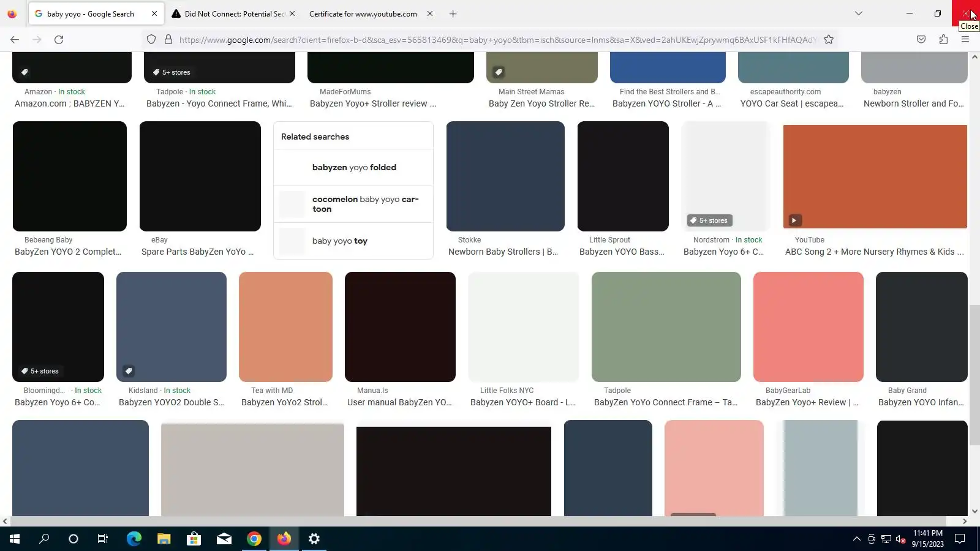The image size is (980, 551).
Task: Click the scroll down arrow of page
Action: (974, 511)
